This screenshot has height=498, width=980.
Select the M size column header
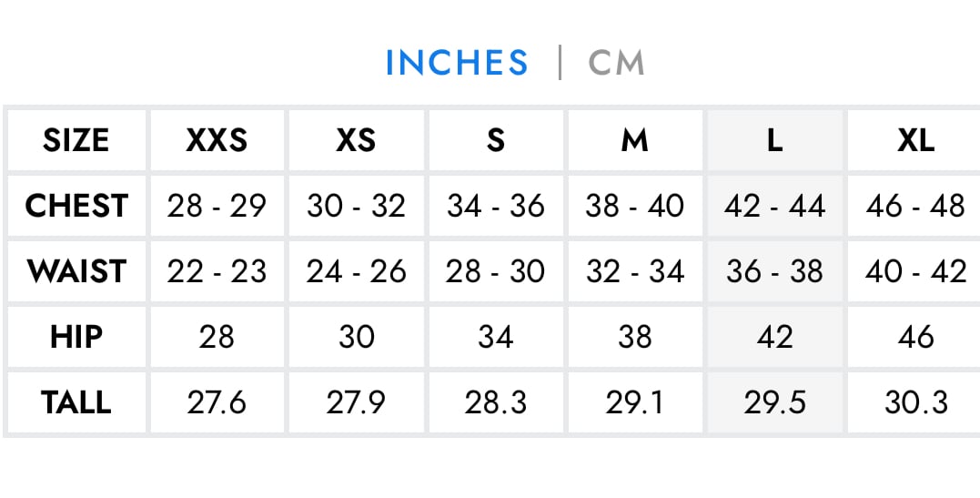[x=634, y=140]
